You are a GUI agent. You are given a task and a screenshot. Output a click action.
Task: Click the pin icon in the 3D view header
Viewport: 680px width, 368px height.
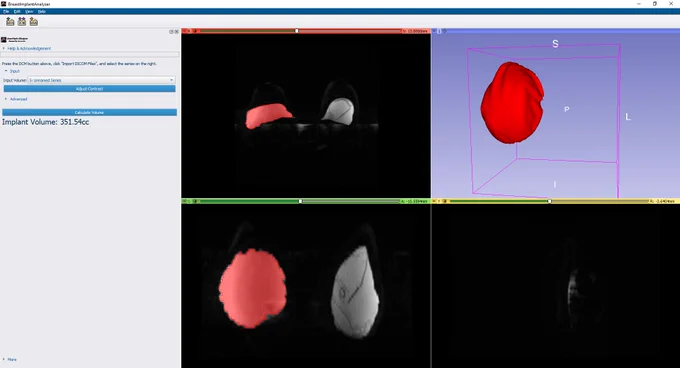(434, 31)
